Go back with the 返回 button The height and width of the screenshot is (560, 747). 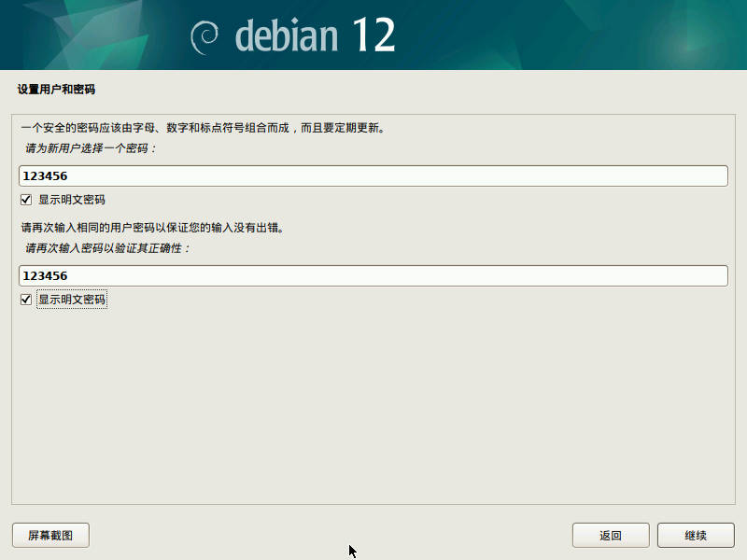coord(611,535)
